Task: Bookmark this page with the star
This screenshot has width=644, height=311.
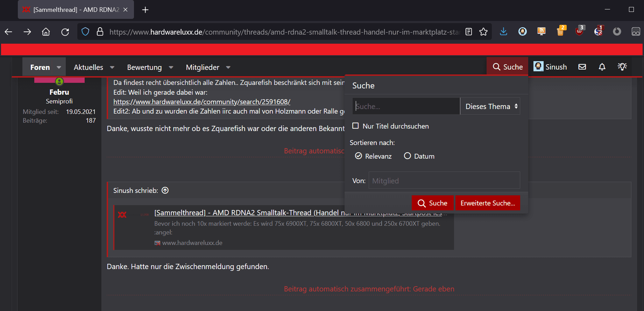Action: coord(483,32)
